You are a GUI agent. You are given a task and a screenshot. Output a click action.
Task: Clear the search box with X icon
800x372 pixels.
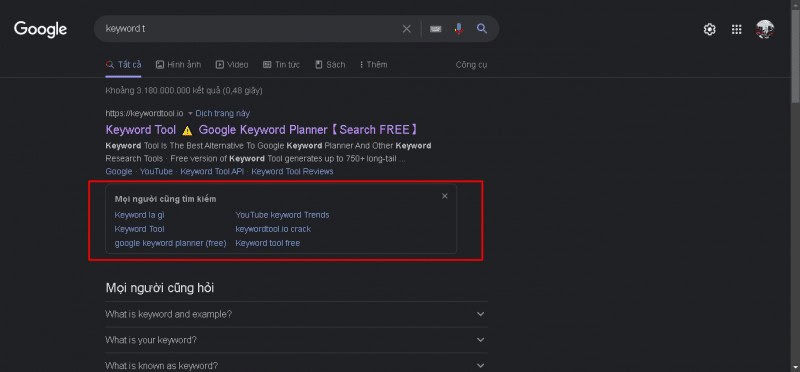(407, 29)
